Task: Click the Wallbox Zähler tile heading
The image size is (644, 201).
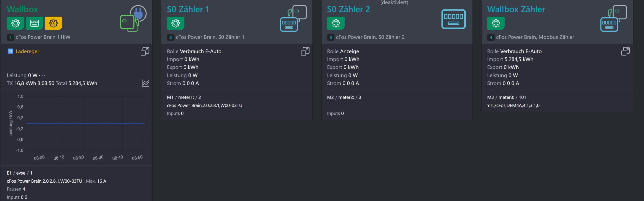Action: (516, 9)
